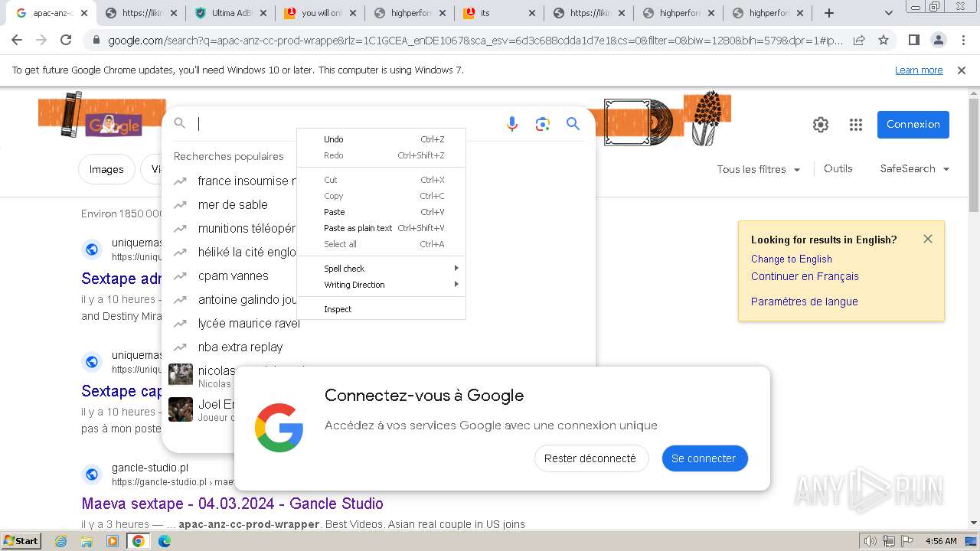Go back with the browser back arrow
The width and height of the screenshot is (980, 551).
click(x=17, y=41)
